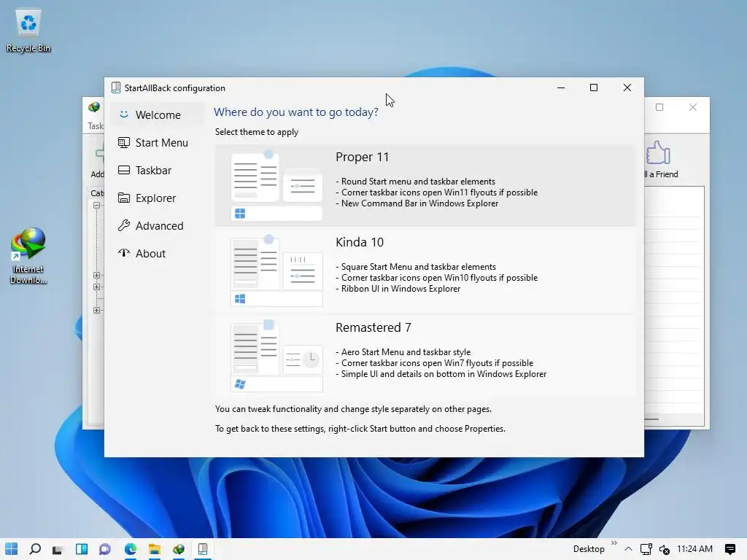The image size is (747, 560).
Task: Click the Advanced wrench icon
Action: [124, 225]
